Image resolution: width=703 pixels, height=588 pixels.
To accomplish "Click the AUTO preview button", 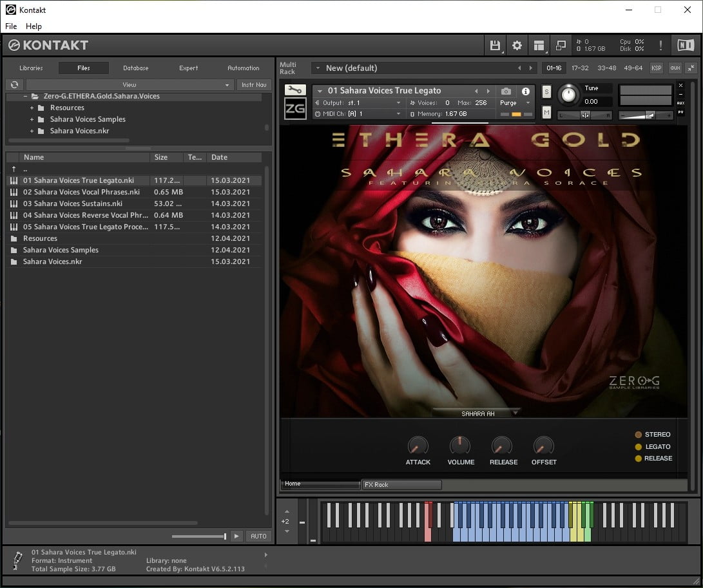I will [258, 536].
